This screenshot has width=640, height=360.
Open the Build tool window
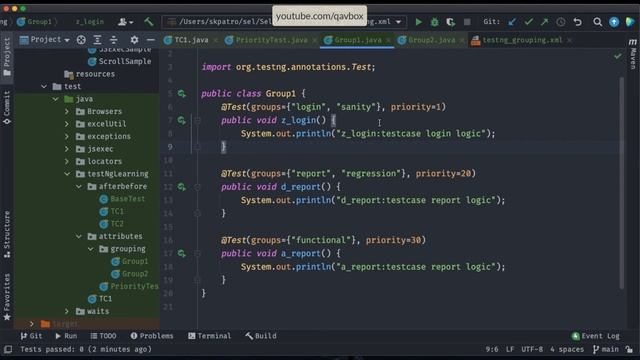[261, 336]
